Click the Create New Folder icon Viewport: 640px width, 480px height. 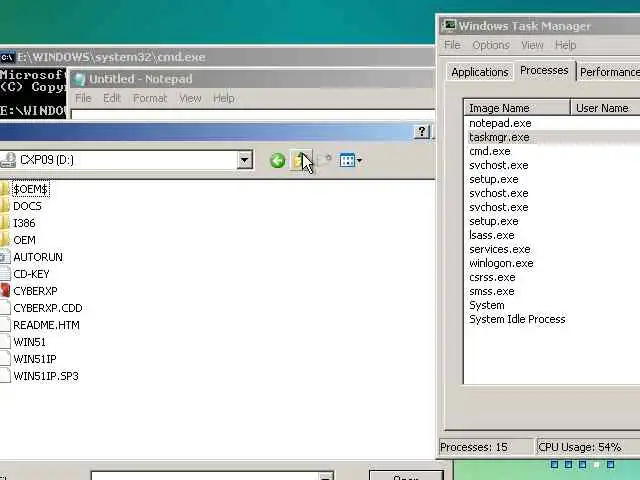(x=324, y=160)
